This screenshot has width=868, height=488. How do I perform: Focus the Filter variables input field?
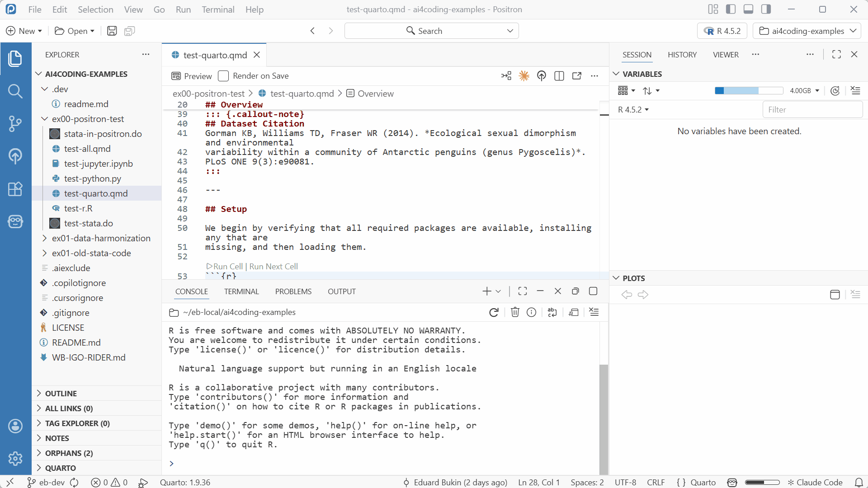pyautogui.click(x=812, y=110)
